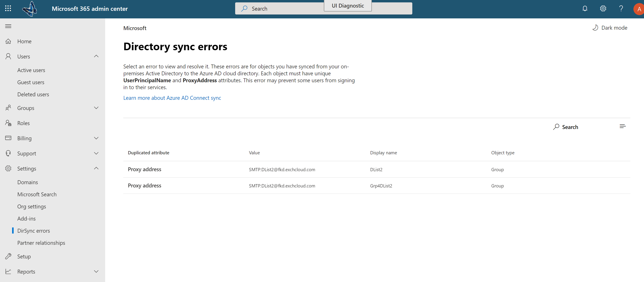Select DirSync errors menu item

click(x=33, y=230)
